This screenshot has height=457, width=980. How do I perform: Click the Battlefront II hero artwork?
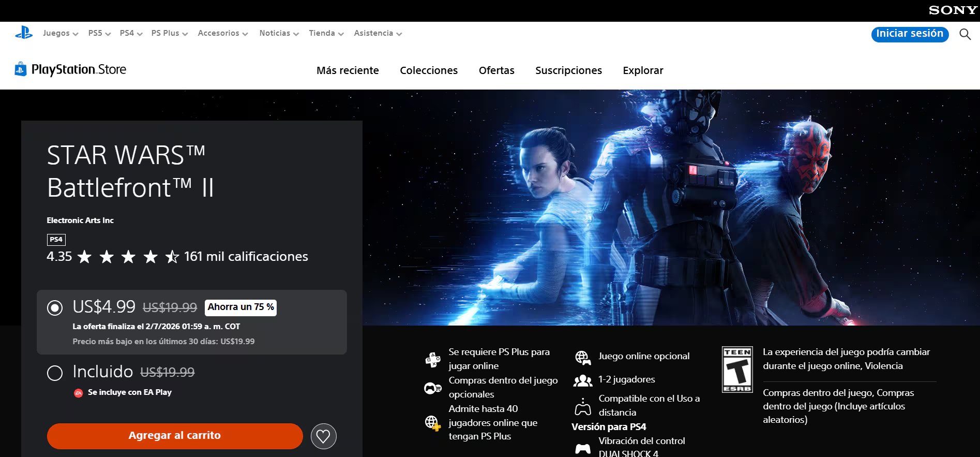[x=671, y=208]
